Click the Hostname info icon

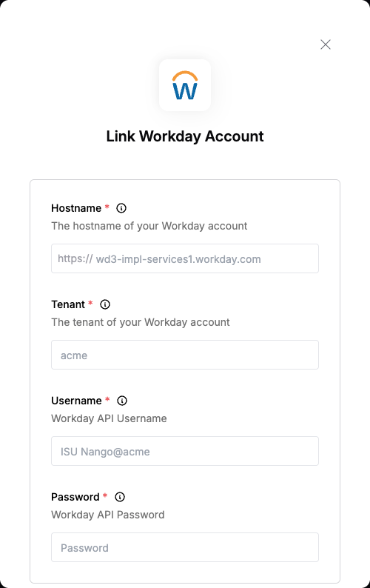click(121, 208)
